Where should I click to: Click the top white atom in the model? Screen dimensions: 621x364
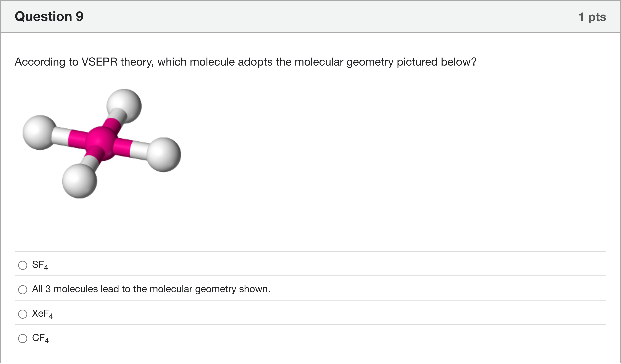pyautogui.click(x=124, y=106)
